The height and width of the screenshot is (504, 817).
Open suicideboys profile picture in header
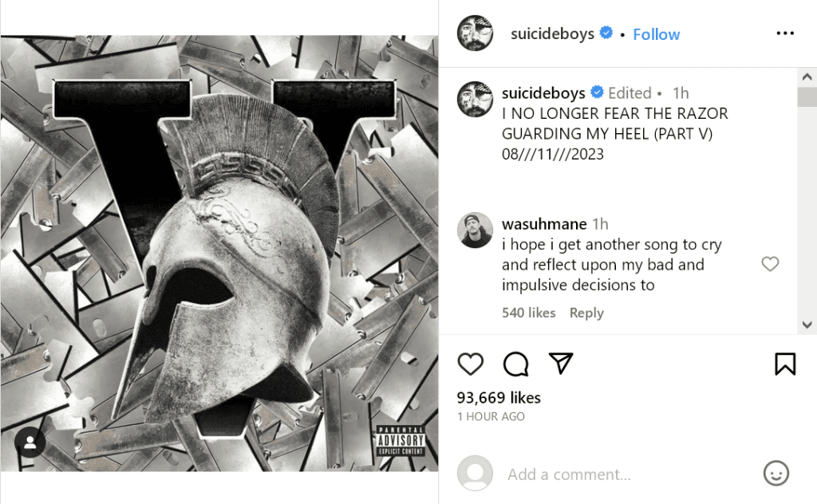click(474, 33)
